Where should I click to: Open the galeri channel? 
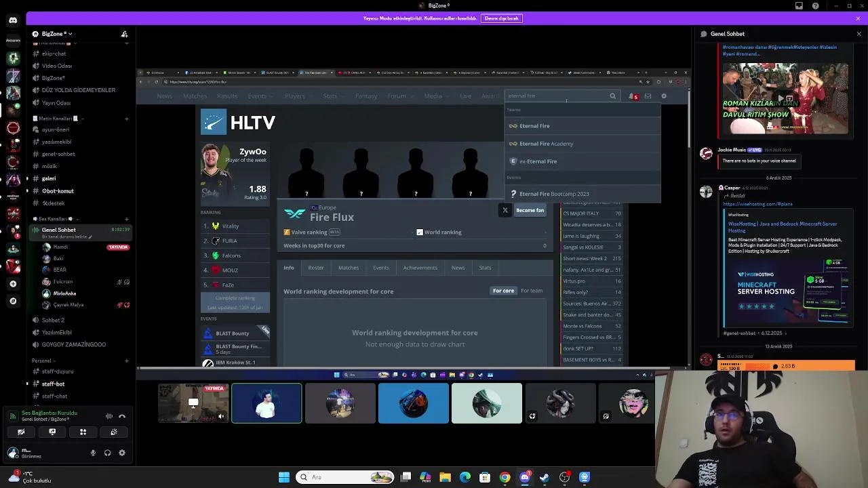[x=49, y=178]
